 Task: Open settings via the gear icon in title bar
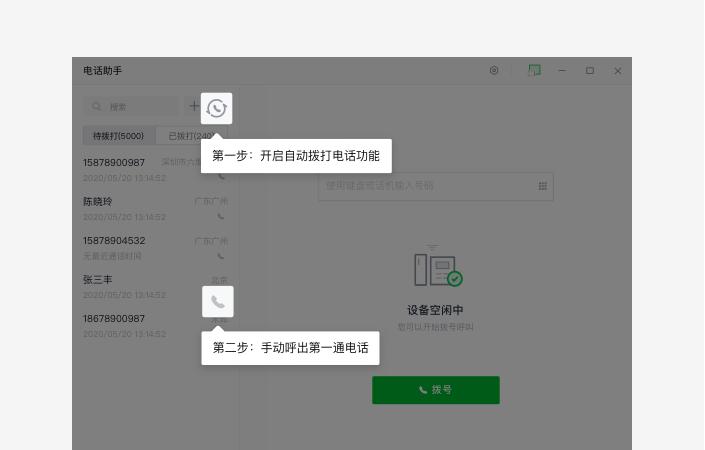494,70
